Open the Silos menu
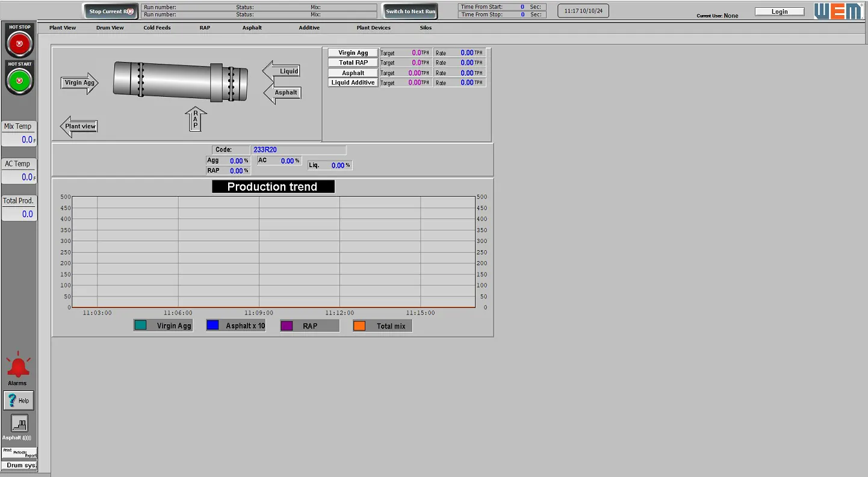Screen dimensions: 868x477 pos(426,27)
